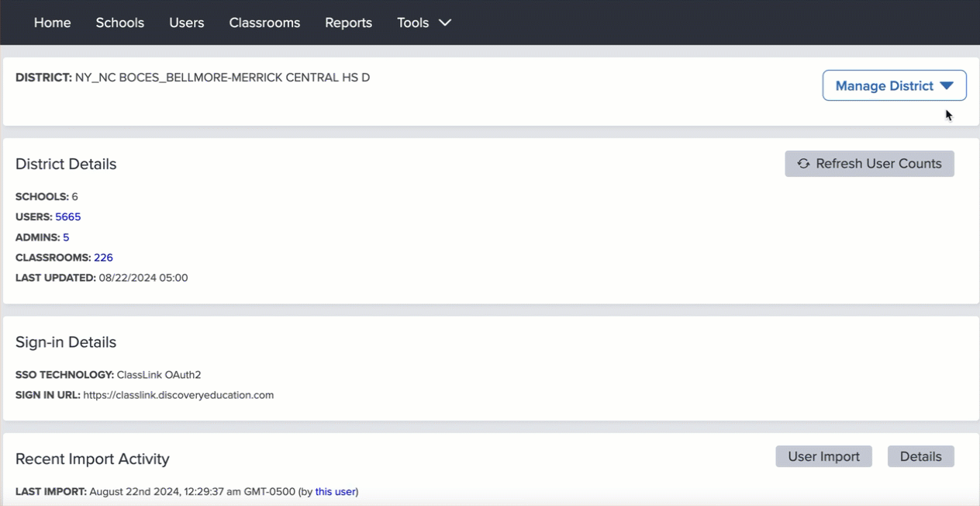Go to the Classrooms section
The height and width of the screenshot is (506, 980).
[264, 23]
